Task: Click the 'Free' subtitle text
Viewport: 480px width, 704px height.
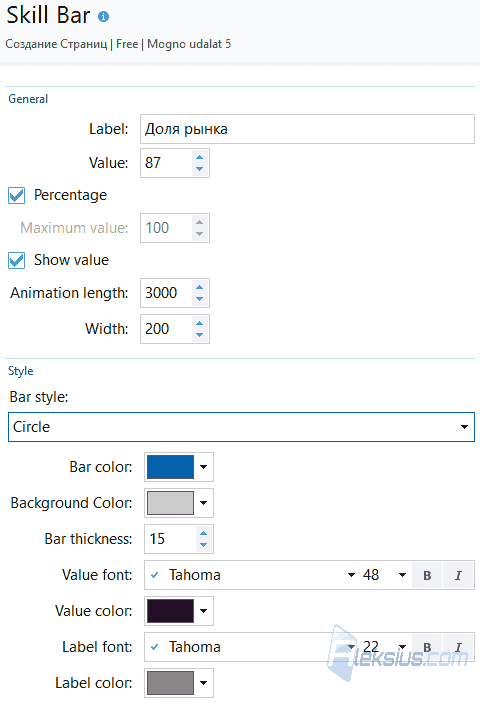Action: [127, 44]
